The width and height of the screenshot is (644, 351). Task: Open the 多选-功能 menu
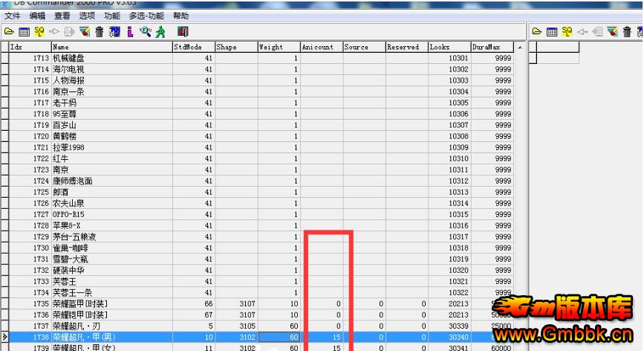click(146, 16)
